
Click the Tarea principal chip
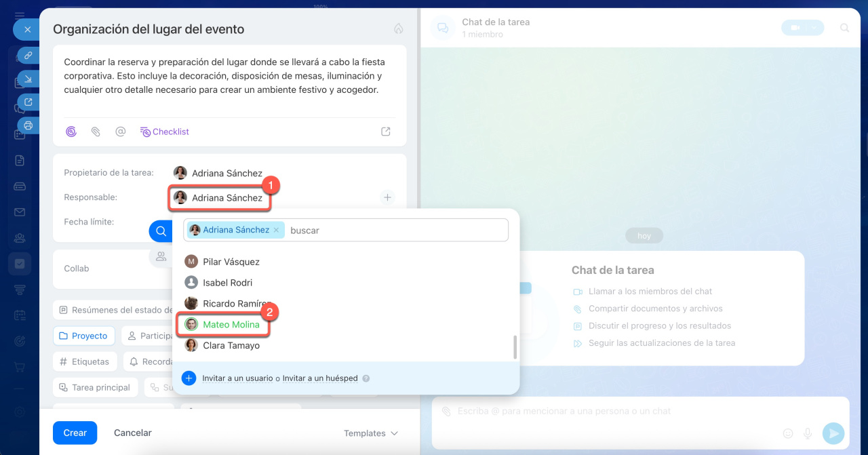[x=96, y=387]
